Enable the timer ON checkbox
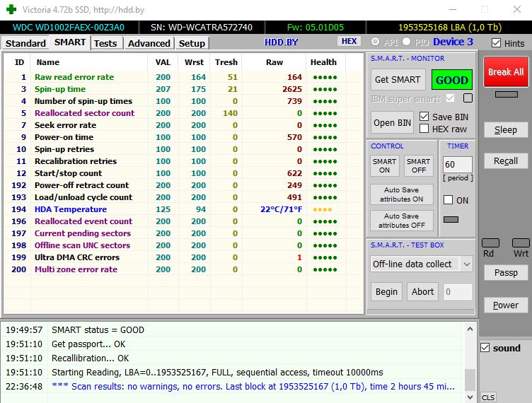532x403 pixels. (449, 200)
